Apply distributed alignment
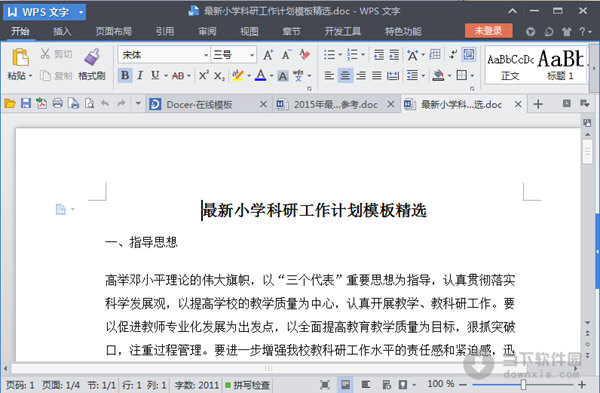The height and width of the screenshot is (393, 600). 393,75
